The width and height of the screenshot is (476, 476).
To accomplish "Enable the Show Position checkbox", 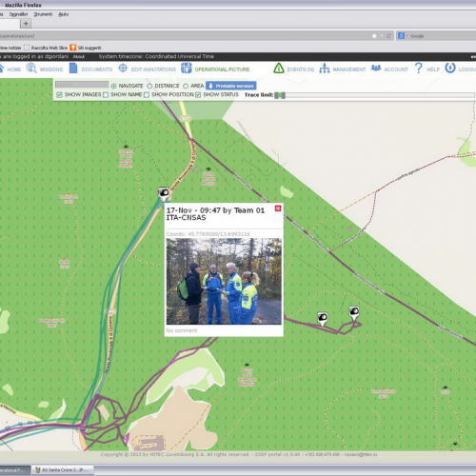I will [147, 94].
